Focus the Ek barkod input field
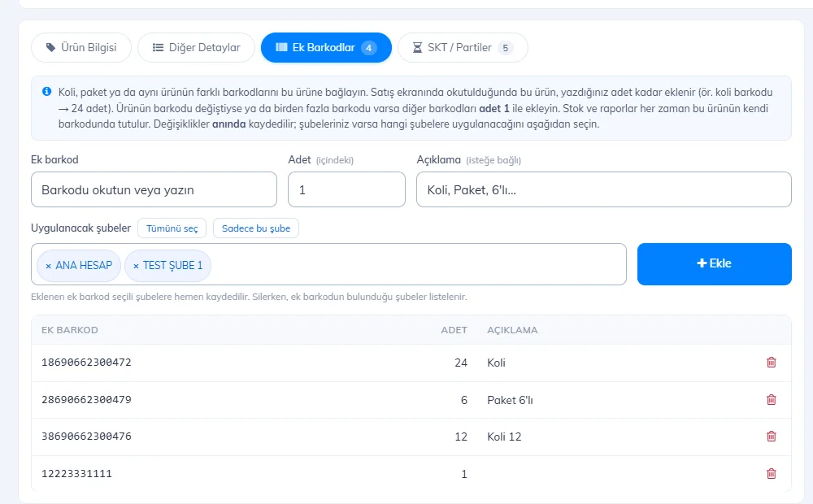 click(x=154, y=189)
